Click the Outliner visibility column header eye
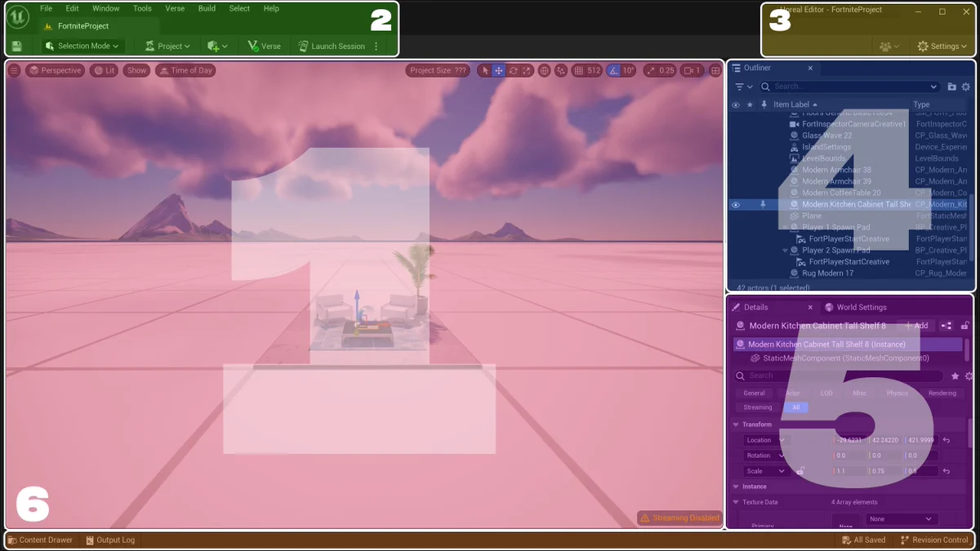Image resolution: width=980 pixels, height=551 pixels. pos(736,104)
